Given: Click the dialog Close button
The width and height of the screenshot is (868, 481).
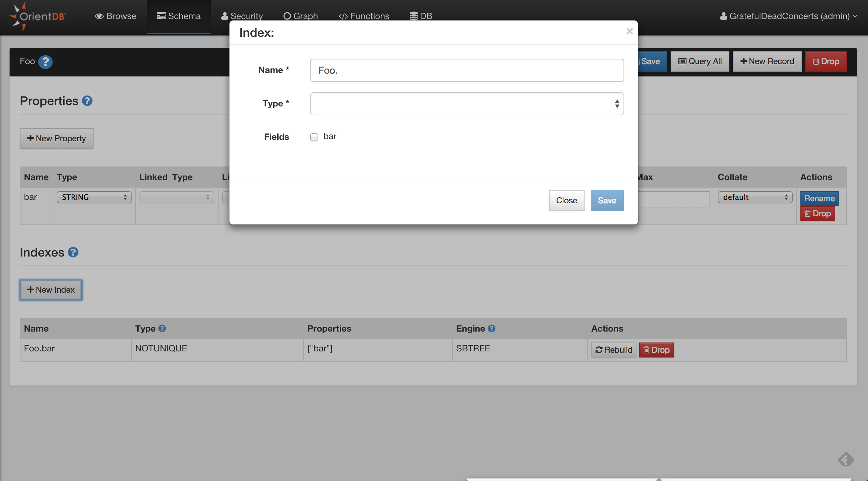Looking at the screenshot, I should point(566,201).
